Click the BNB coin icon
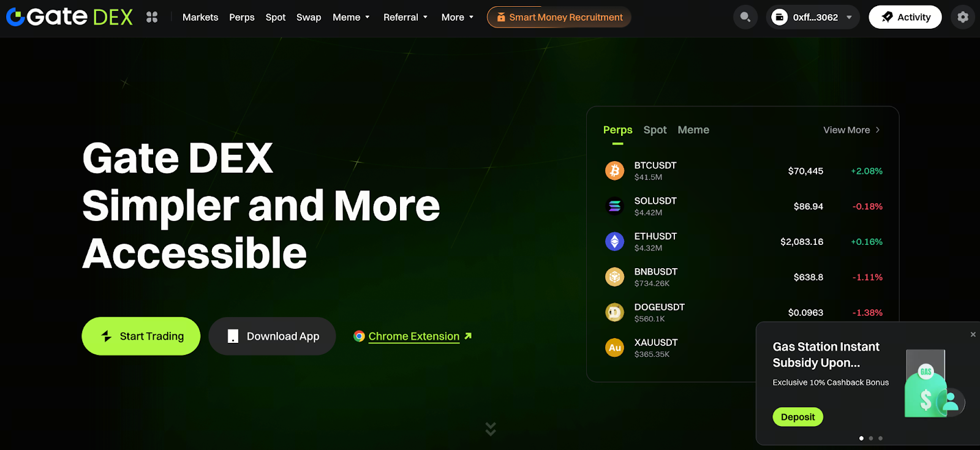 coord(614,277)
